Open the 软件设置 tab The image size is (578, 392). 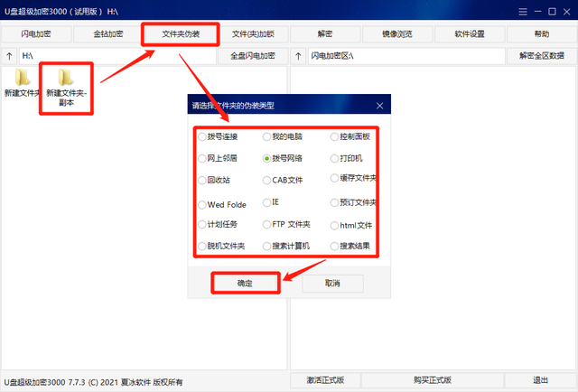[470, 34]
